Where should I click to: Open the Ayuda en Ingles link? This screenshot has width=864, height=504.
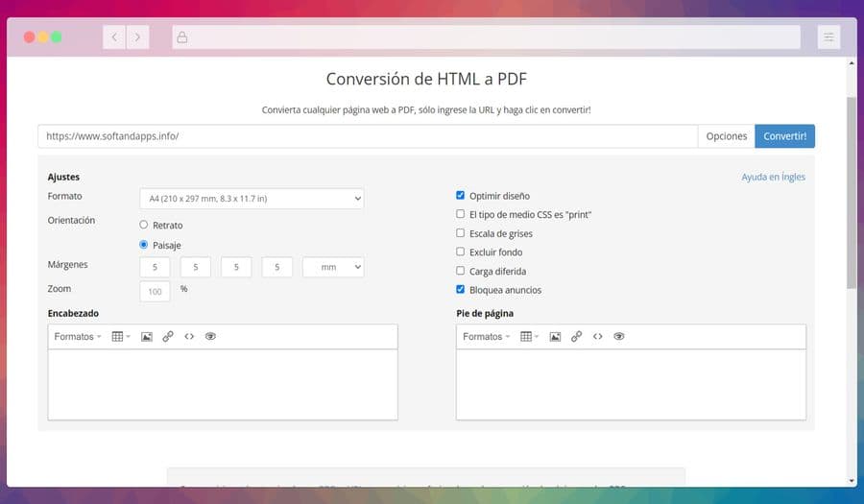[x=773, y=177]
